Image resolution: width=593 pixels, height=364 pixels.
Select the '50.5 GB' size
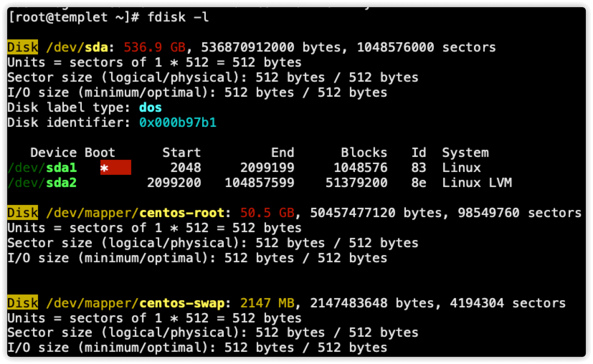(267, 213)
